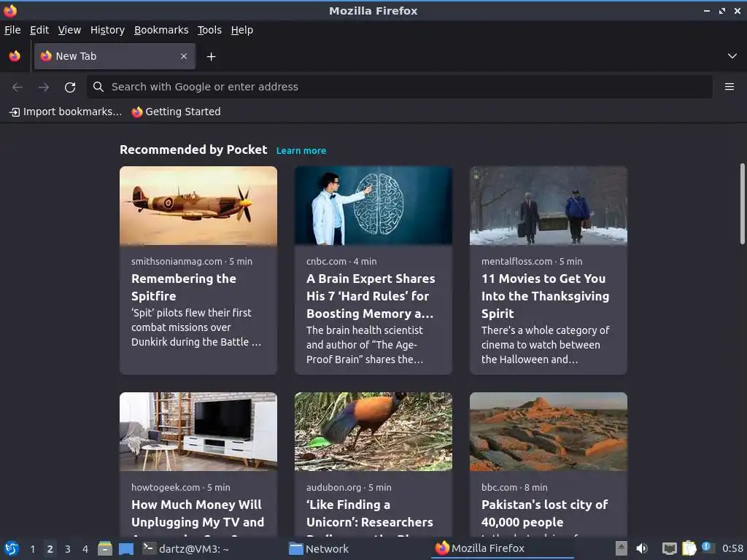Click the clipboard manager tray icon
Image resolution: width=747 pixels, height=560 pixels.
[689, 548]
